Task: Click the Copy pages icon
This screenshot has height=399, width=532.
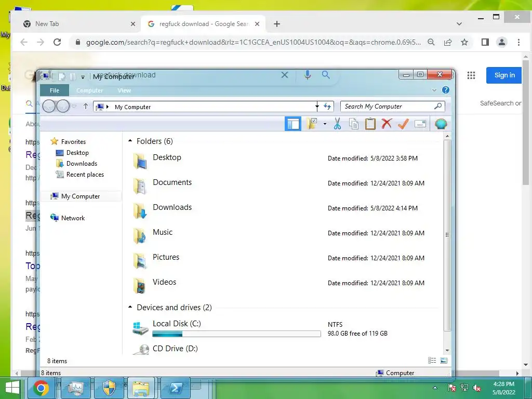Action: (x=353, y=124)
